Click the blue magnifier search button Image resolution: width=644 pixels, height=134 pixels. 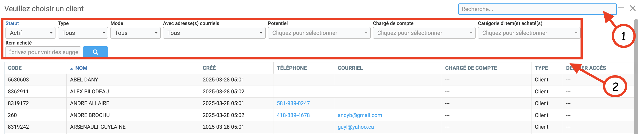tap(95, 52)
